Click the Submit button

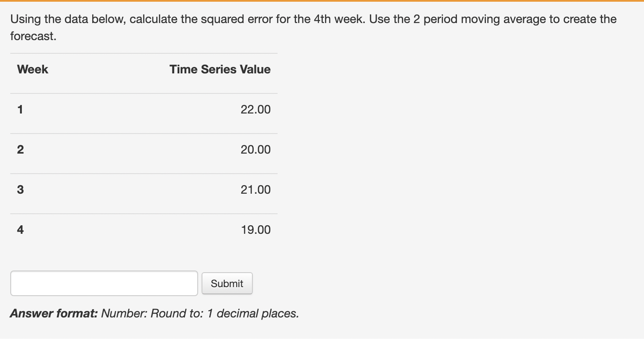227,283
